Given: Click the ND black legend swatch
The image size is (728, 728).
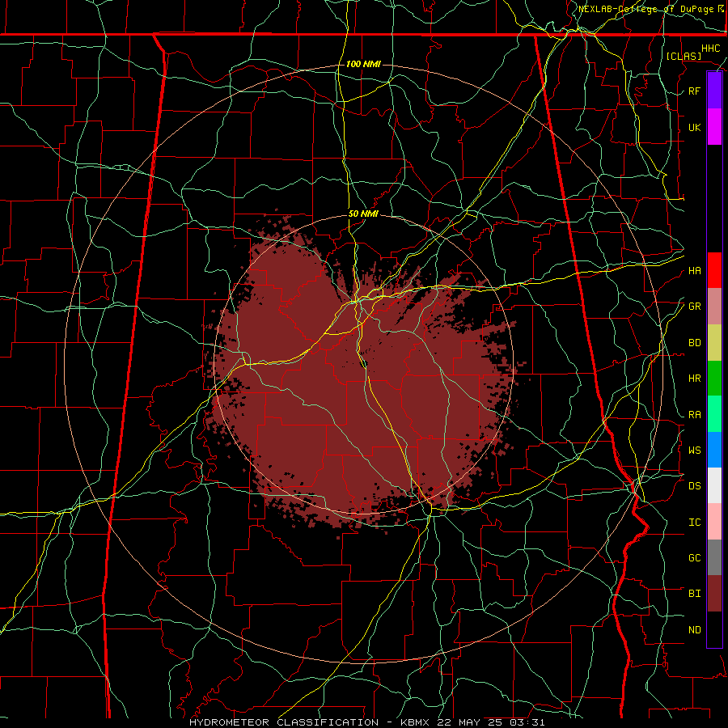Looking at the screenshot, I should (714, 629).
